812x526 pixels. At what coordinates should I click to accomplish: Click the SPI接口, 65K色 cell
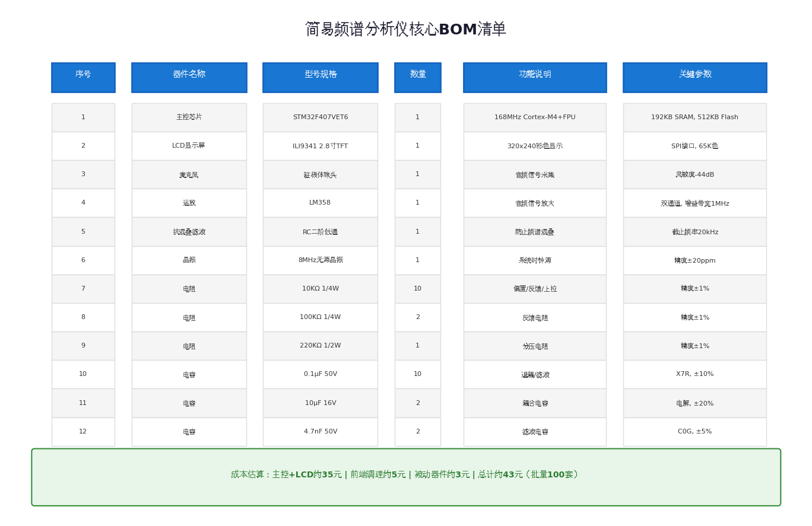(x=695, y=146)
